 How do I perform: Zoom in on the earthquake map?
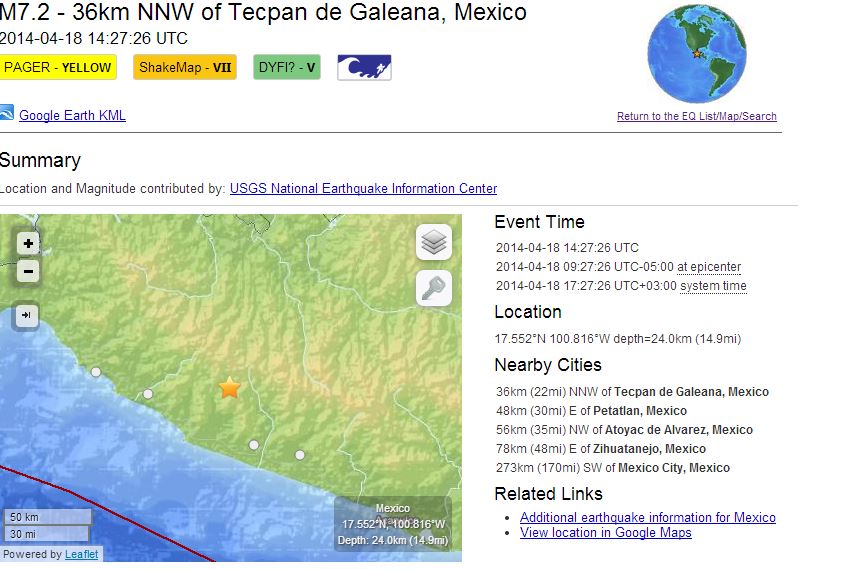pyautogui.click(x=28, y=243)
